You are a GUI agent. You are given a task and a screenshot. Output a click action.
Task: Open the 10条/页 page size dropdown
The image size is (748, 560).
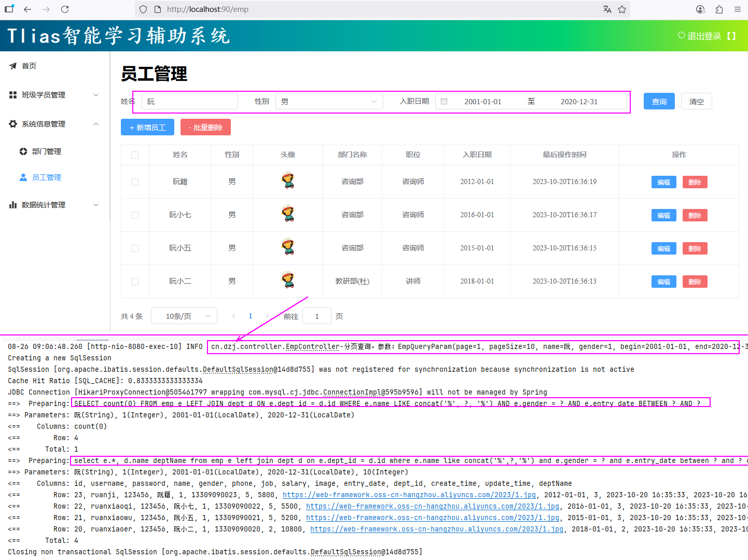[x=184, y=316]
